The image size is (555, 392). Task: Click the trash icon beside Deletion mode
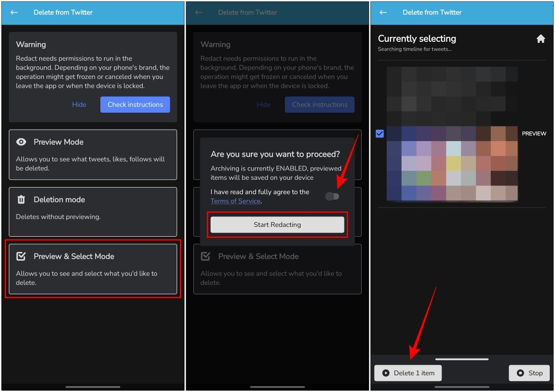pyautogui.click(x=21, y=199)
